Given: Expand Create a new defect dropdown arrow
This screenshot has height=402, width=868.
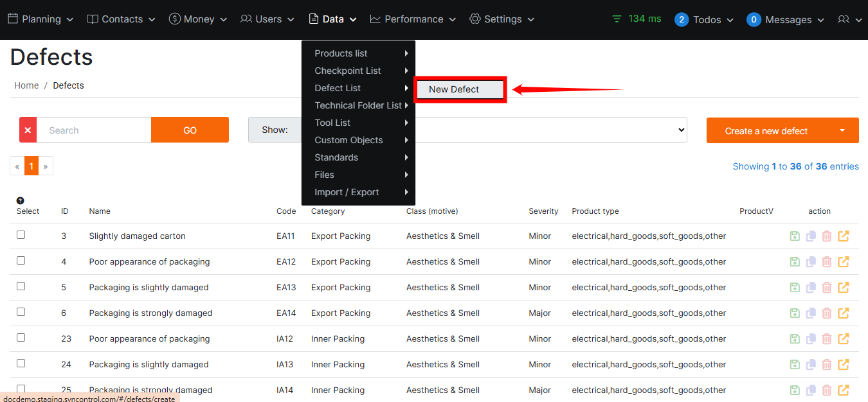Looking at the screenshot, I should coord(842,130).
